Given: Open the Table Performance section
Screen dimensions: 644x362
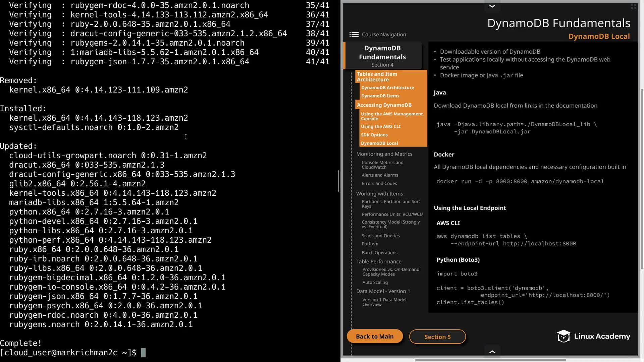Looking at the screenshot, I should click(379, 261).
